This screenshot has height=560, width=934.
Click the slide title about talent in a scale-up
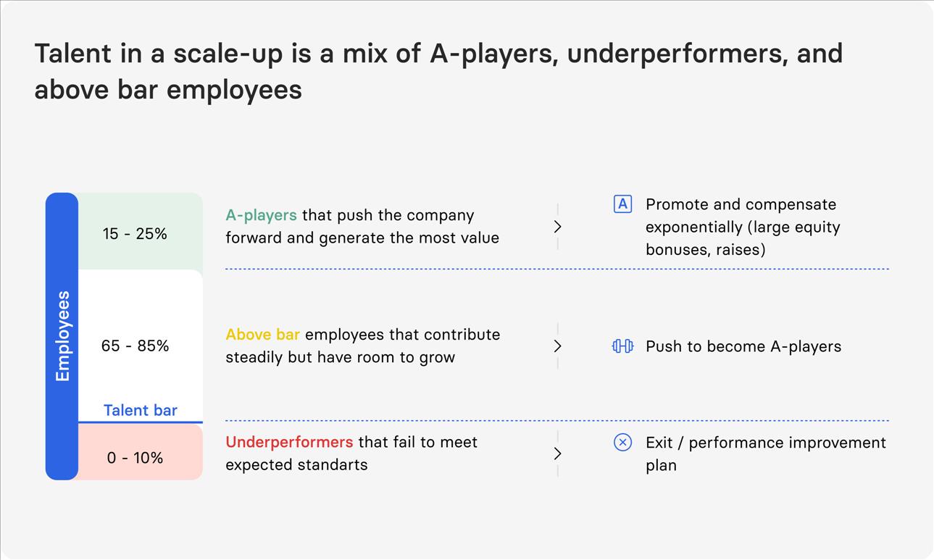click(438, 71)
